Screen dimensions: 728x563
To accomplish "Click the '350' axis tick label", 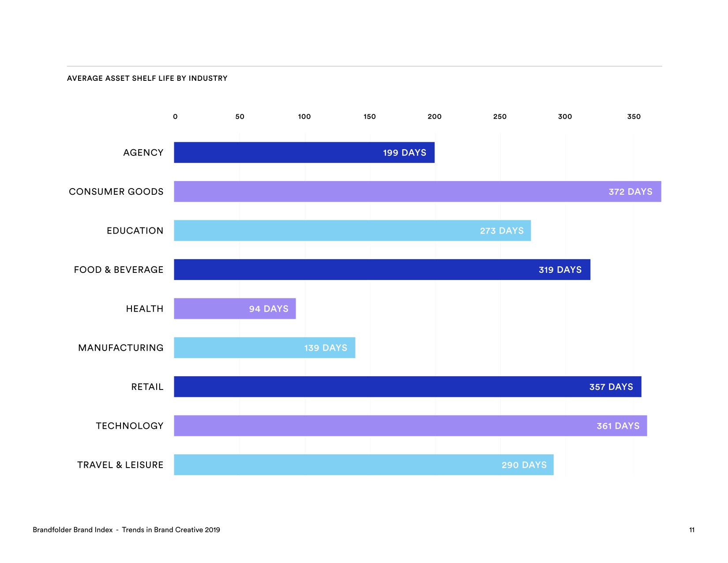I will pyautogui.click(x=634, y=117).
